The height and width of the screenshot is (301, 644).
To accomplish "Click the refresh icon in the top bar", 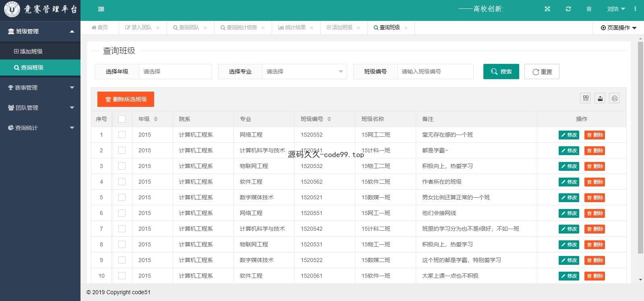I will pos(568,9).
